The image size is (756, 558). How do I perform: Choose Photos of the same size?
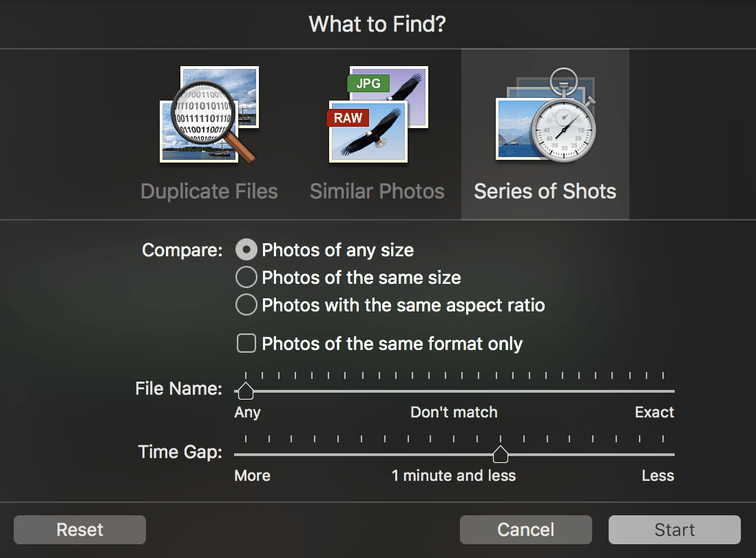246,278
